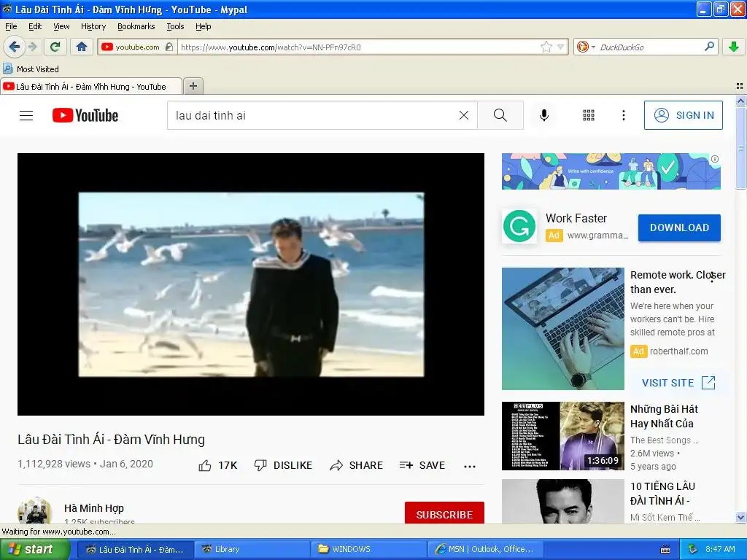Open site identity lock icon beside youtube.com

[169, 47]
